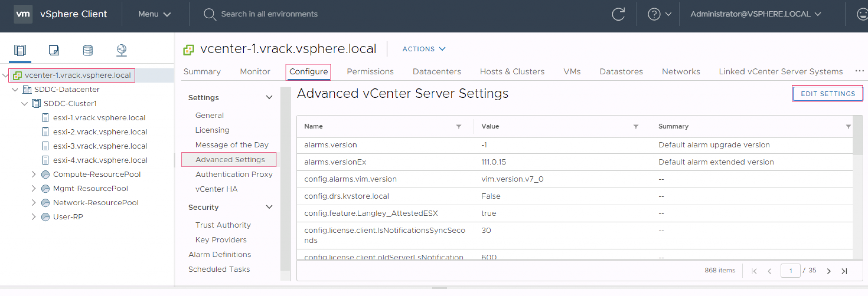
Task: Click the User-RP resource pool icon
Action: (x=45, y=217)
